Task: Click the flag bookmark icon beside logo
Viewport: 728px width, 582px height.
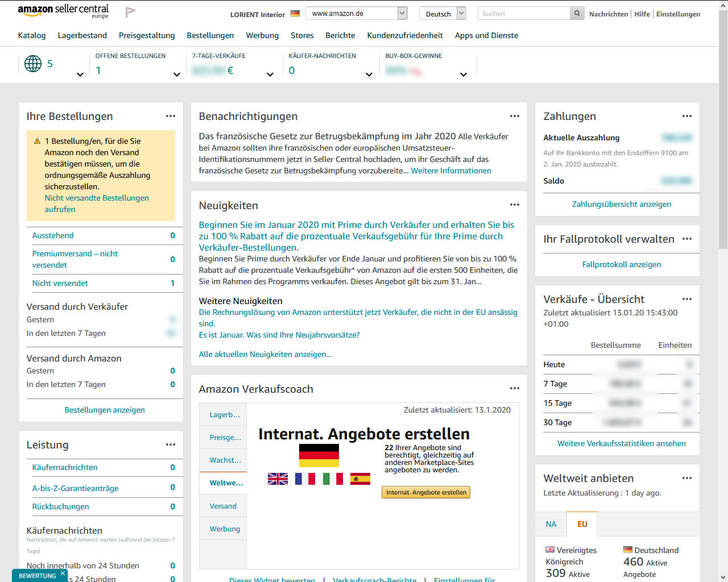Action: (130, 12)
